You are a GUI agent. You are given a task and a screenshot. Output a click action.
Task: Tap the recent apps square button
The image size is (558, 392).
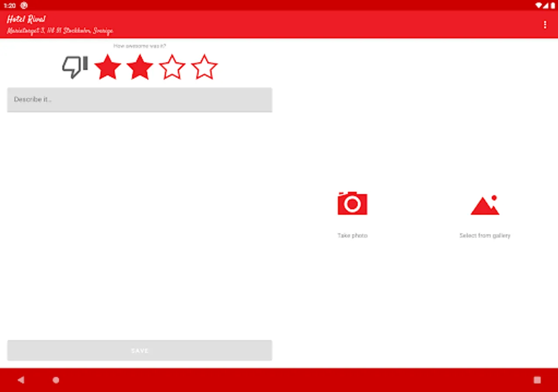click(x=537, y=380)
